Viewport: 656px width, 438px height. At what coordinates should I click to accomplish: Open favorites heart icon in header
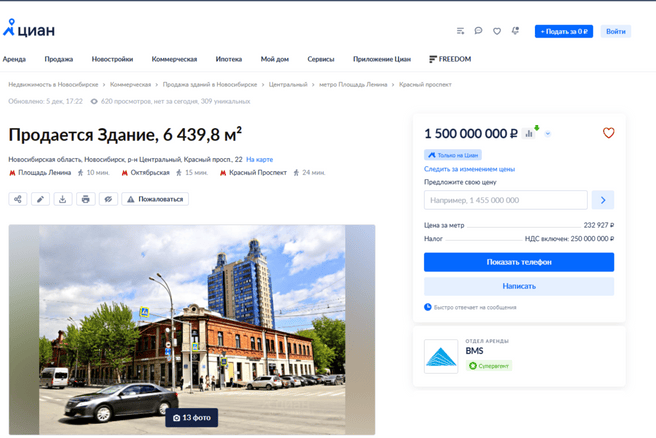[497, 31]
